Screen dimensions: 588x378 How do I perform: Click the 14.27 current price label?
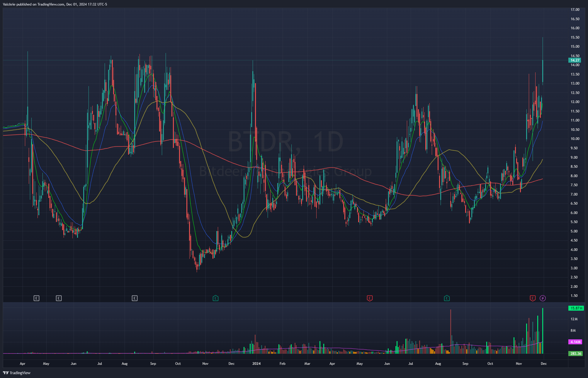(x=575, y=60)
